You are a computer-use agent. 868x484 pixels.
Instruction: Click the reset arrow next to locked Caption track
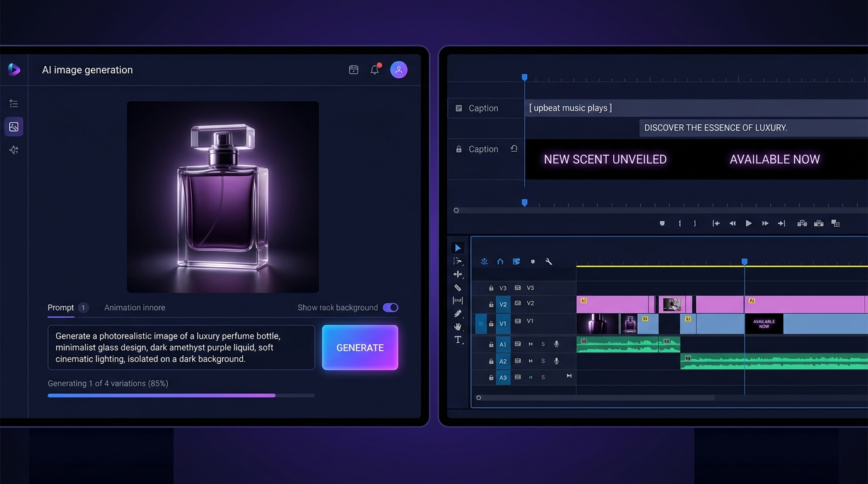coord(514,148)
